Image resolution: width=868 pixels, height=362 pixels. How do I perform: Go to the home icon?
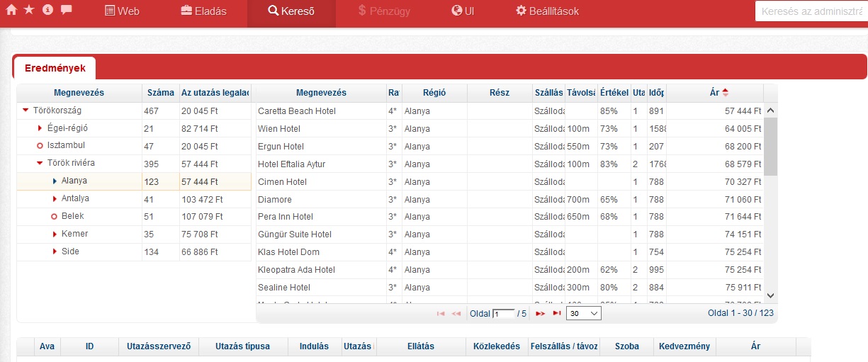click(x=11, y=11)
